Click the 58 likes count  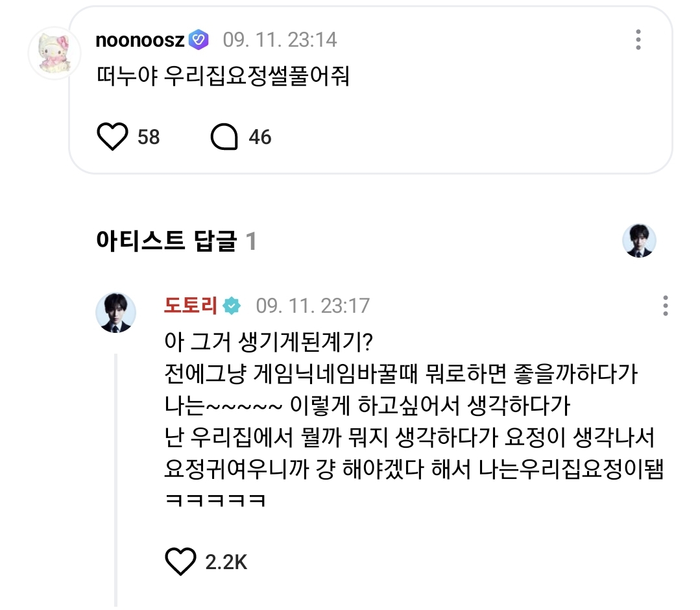(x=149, y=137)
